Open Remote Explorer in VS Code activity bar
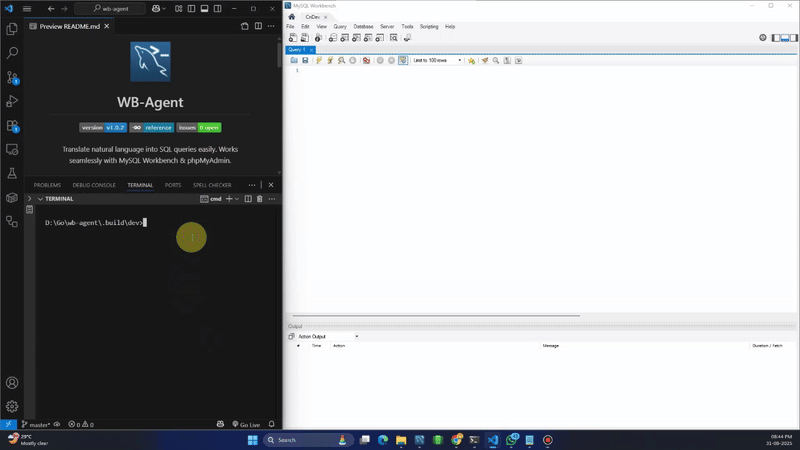The height and width of the screenshot is (450, 800). point(12,149)
